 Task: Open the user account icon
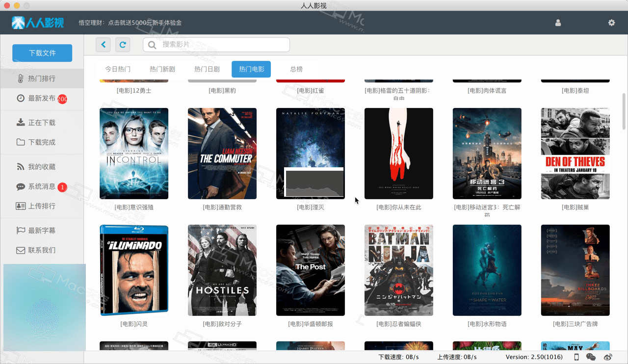(x=558, y=23)
